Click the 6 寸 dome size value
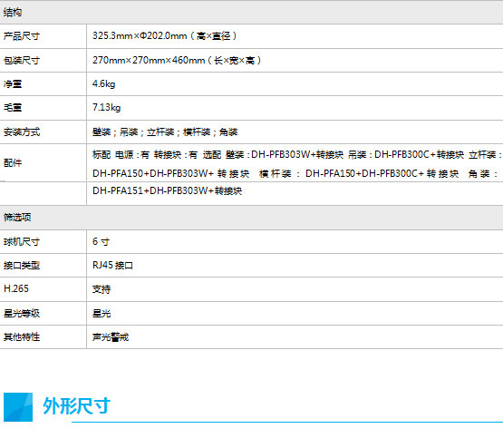 (x=101, y=241)
